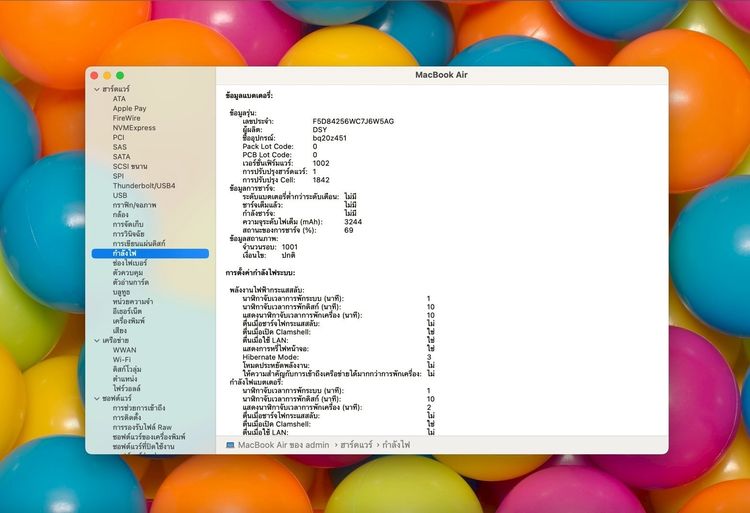Collapse the เครือข่าย (Network) section
This screenshot has height=513, width=750.
(x=95, y=340)
